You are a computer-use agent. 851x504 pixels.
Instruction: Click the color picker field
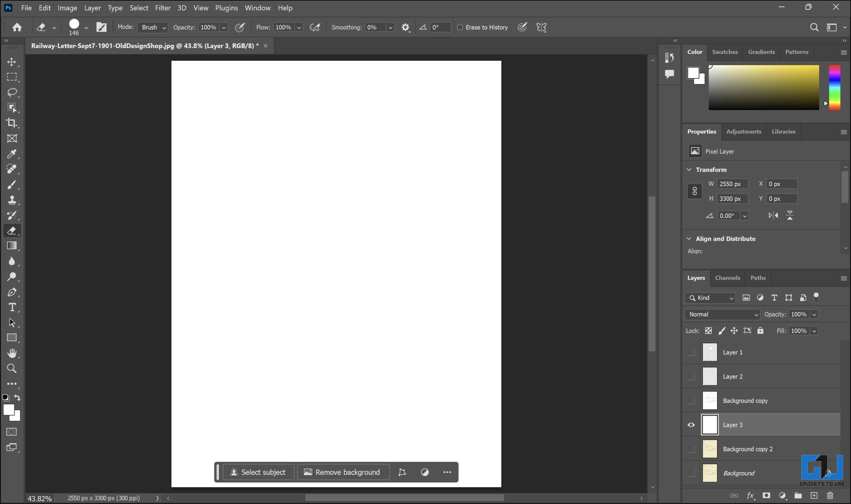(764, 88)
